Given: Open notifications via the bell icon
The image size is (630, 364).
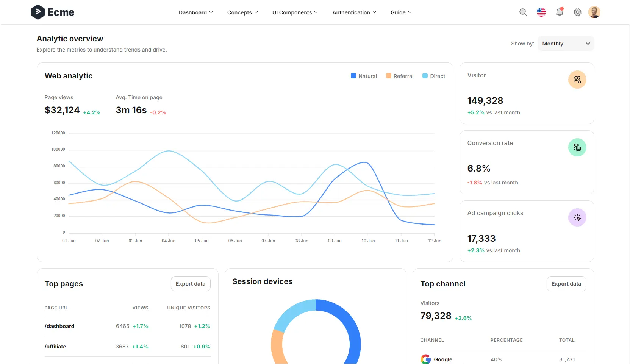Looking at the screenshot, I should pos(559,12).
